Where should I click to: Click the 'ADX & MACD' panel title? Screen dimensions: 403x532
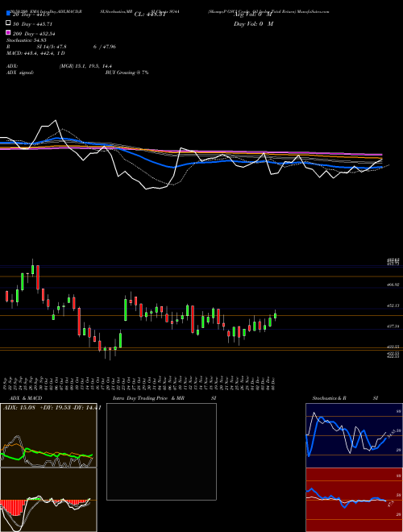click(x=26, y=398)
